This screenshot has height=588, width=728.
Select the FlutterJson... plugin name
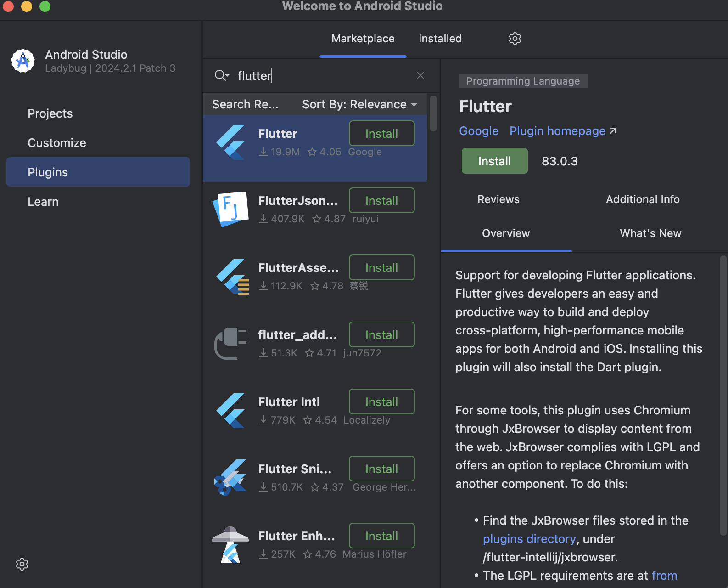click(298, 201)
